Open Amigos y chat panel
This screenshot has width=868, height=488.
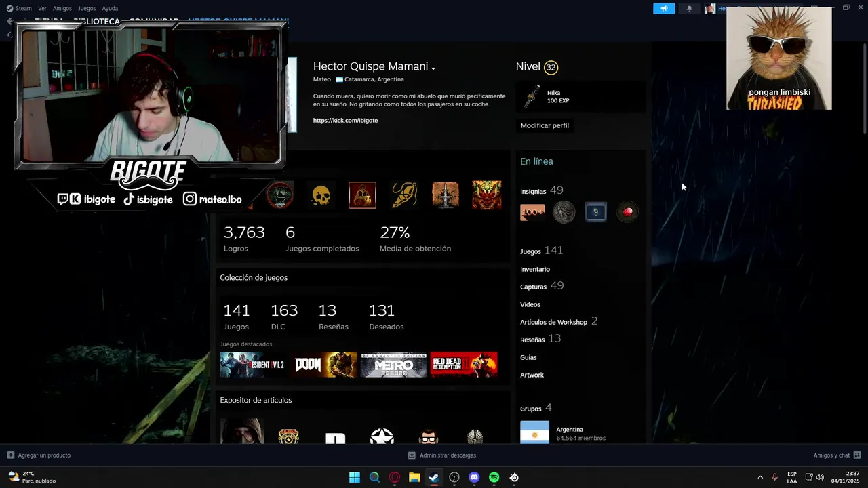(837, 455)
